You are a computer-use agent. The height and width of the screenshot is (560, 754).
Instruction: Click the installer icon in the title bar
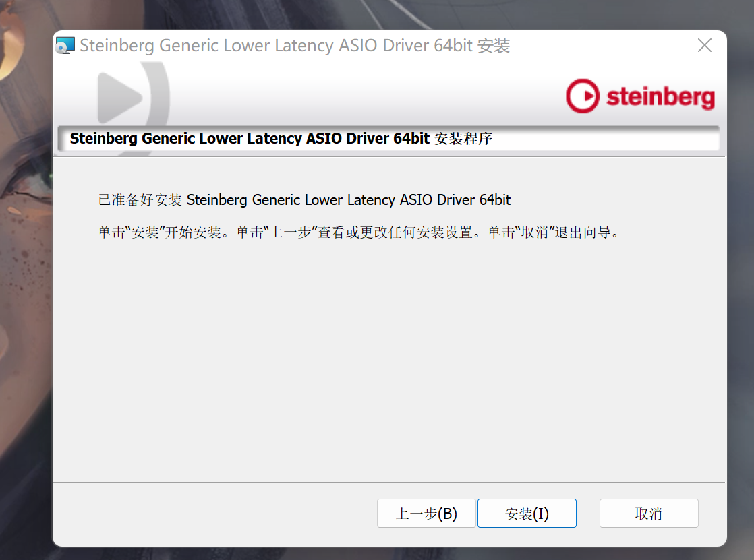click(65, 45)
